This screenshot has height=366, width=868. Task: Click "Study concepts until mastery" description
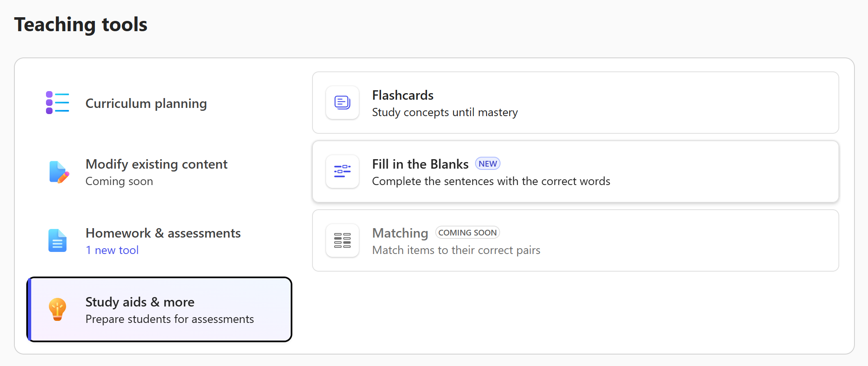[x=445, y=112]
